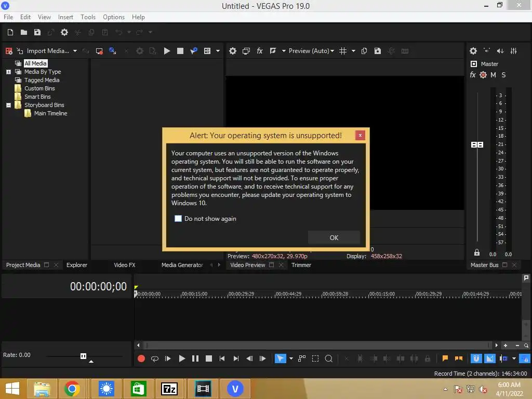Jump to project start
The height and width of the screenshot is (399, 532).
pyautogui.click(x=222, y=358)
